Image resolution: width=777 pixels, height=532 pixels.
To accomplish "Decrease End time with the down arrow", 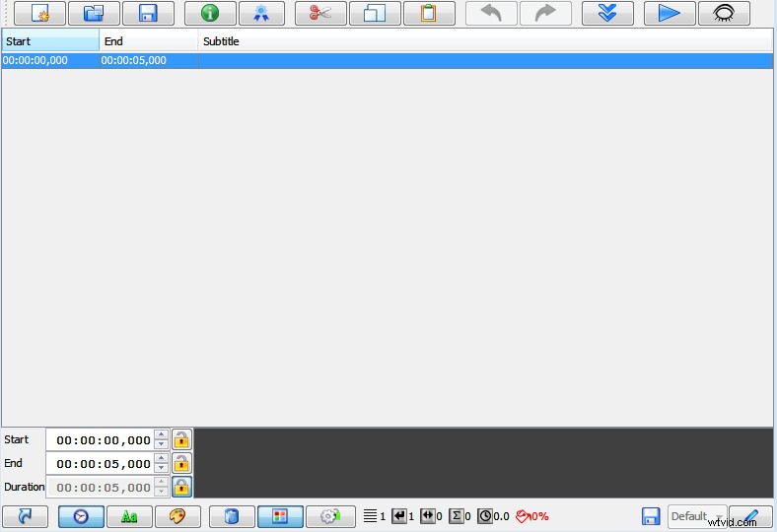I will point(162,468).
